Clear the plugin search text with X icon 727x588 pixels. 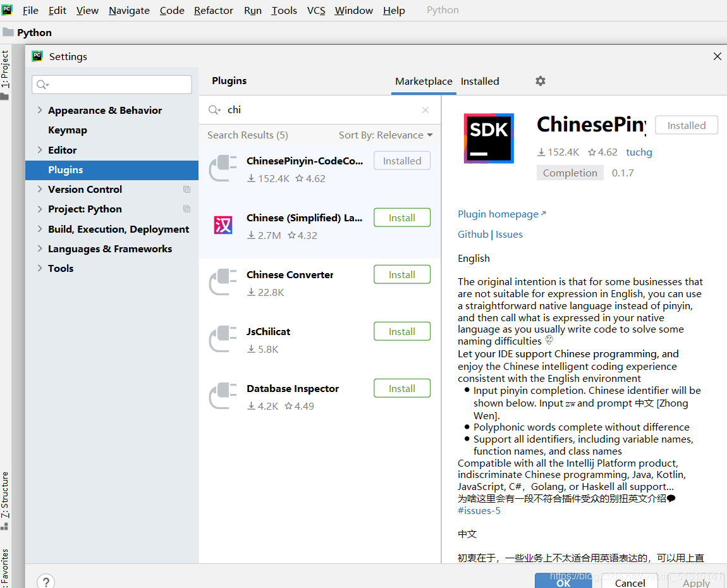pyautogui.click(x=425, y=110)
